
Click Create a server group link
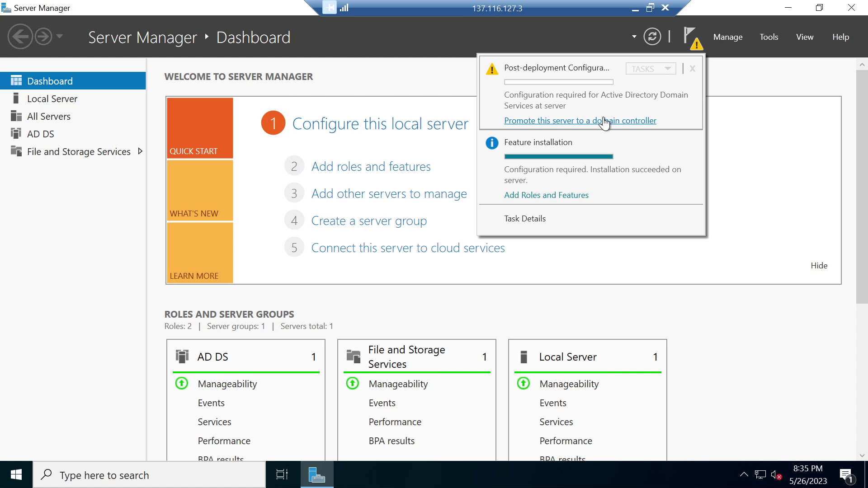pyautogui.click(x=369, y=221)
